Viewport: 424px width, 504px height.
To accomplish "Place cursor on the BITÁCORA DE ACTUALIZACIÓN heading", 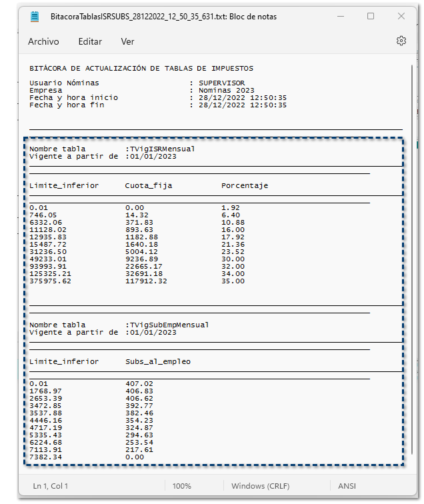I will pos(141,68).
